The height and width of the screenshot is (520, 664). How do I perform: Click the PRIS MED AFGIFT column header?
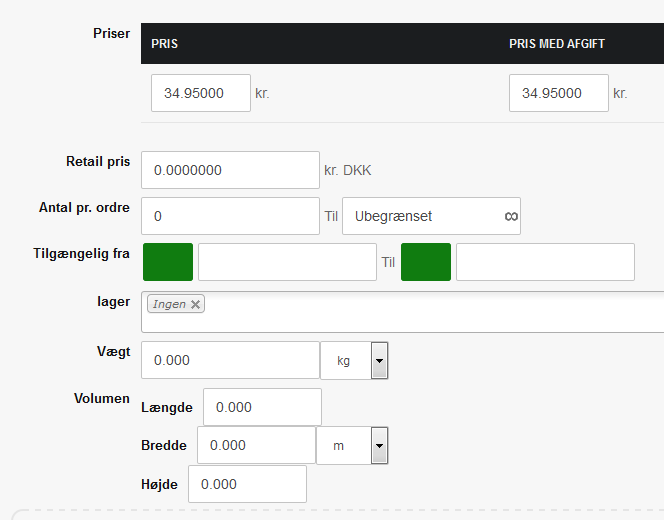click(x=556, y=44)
